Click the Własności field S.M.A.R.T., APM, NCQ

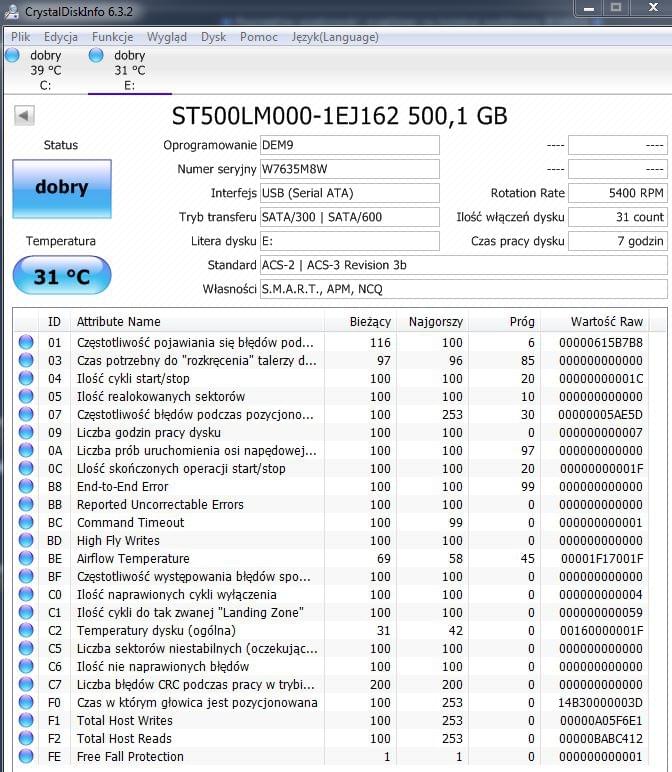(x=463, y=289)
